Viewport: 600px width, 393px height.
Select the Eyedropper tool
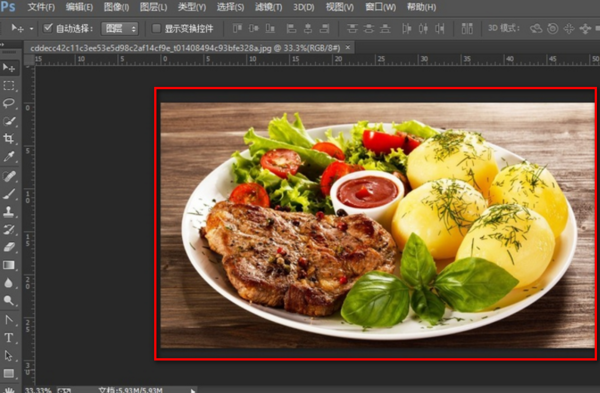[8, 156]
